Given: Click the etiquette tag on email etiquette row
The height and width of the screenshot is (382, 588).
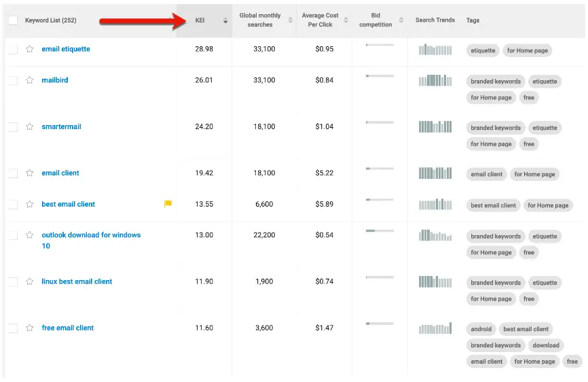Looking at the screenshot, I should [483, 51].
